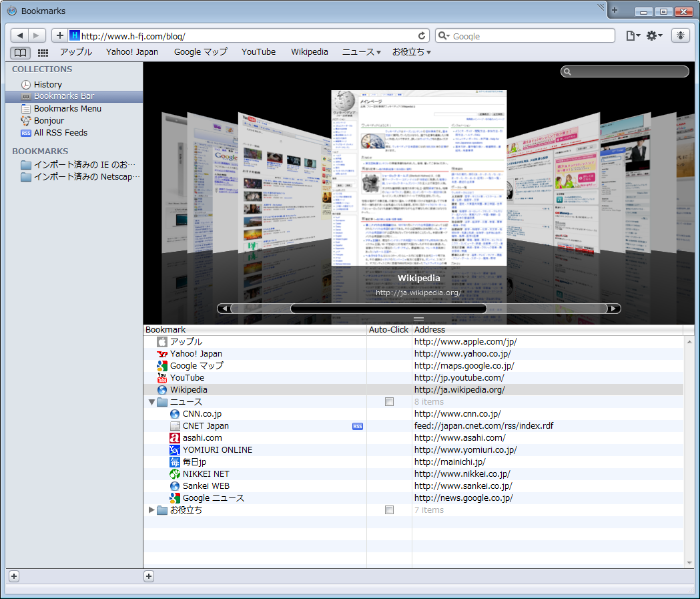The width and height of the screenshot is (700, 599).
Task: Click the RSS badge on CNET Japan row
Action: pyautogui.click(x=358, y=426)
